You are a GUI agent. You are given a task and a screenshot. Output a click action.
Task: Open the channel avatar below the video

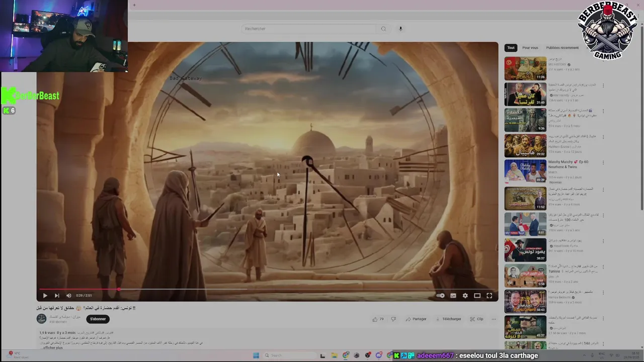(41, 319)
